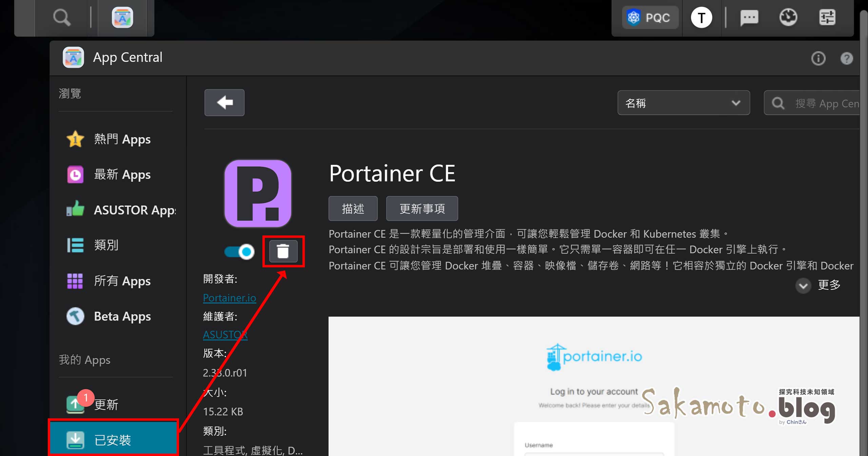Open the 名稱 sorting dropdown

tap(683, 102)
